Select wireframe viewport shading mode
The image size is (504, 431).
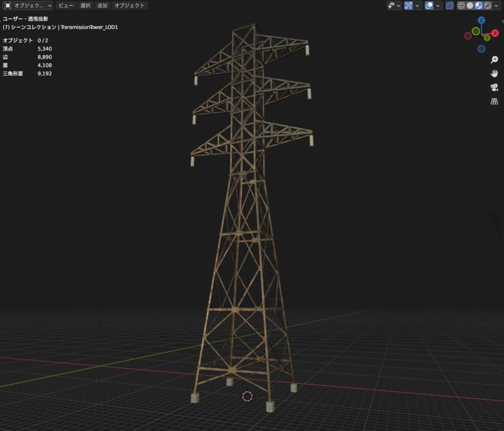[x=461, y=5]
